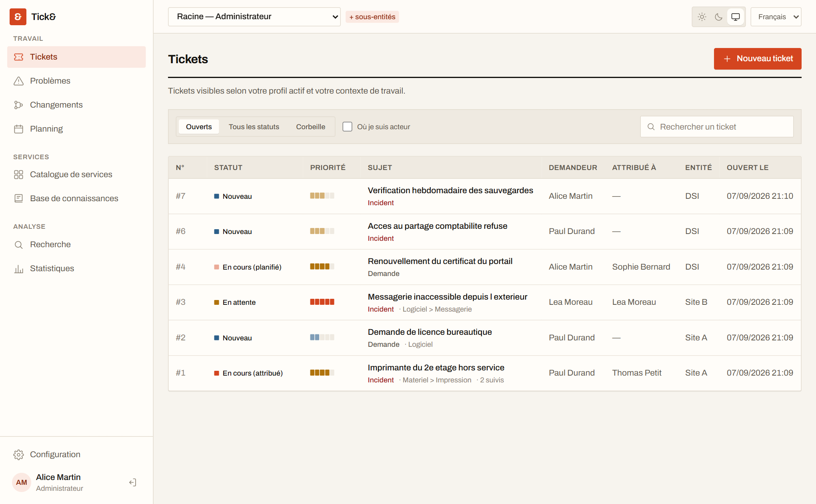Switch to dark theme moon icon

pos(719,17)
